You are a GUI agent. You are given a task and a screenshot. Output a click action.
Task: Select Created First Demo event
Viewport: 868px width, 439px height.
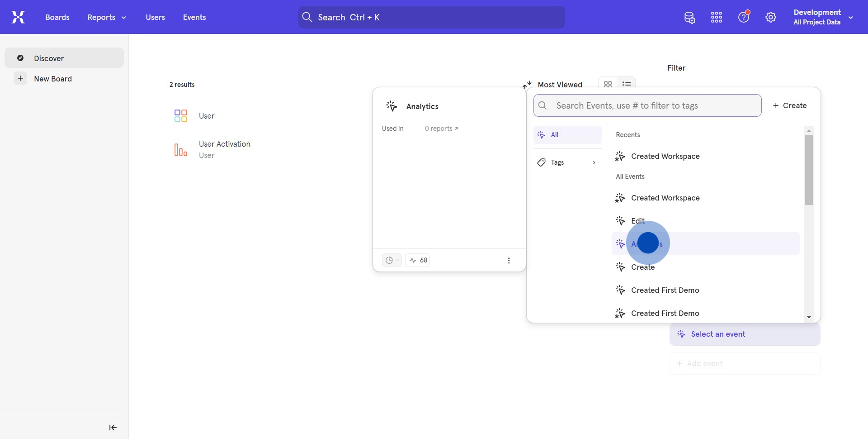coord(665,290)
